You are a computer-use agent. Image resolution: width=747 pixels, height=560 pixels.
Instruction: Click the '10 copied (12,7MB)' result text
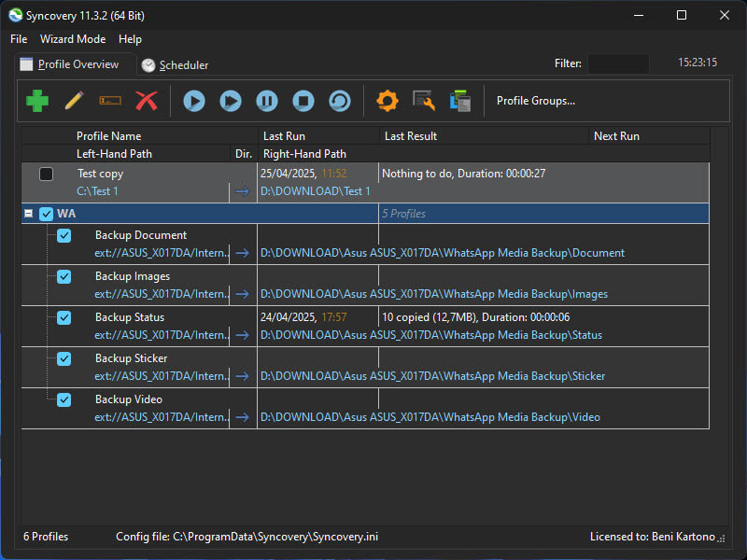(431, 317)
